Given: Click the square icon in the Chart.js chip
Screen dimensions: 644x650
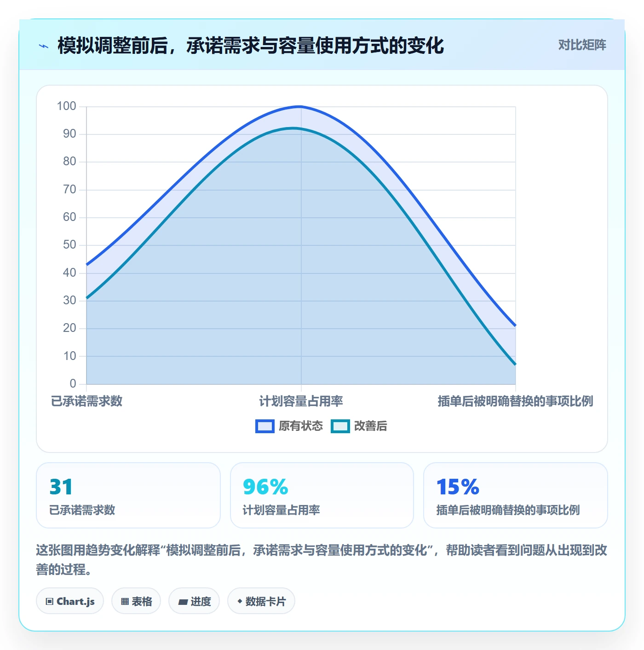Looking at the screenshot, I should point(50,602).
